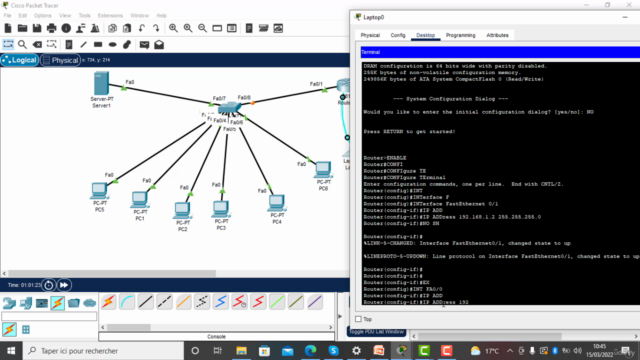Screen dimensions: 640x360
Task: Save the network with the floppy icon
Action: pyautogui.click(x=37, y=28)
